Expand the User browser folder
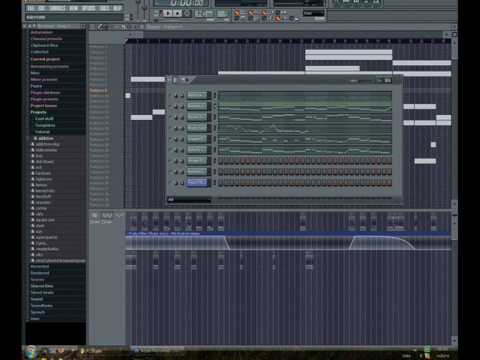 click(35, 319)
